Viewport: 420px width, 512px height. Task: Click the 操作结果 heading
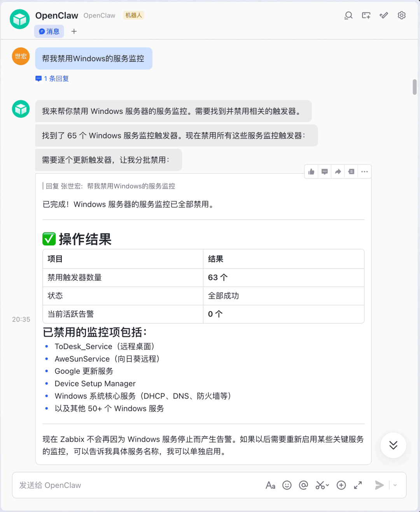coord(77,239)
